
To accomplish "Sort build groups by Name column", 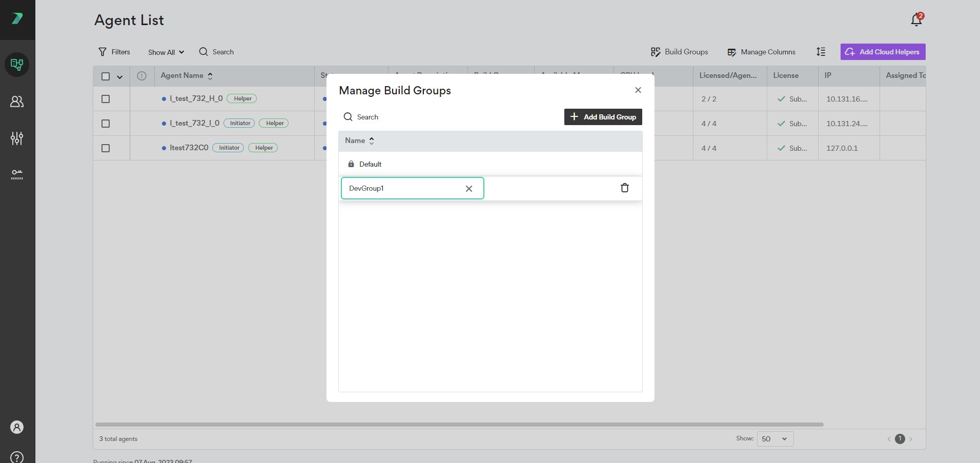I will (360, 140).
